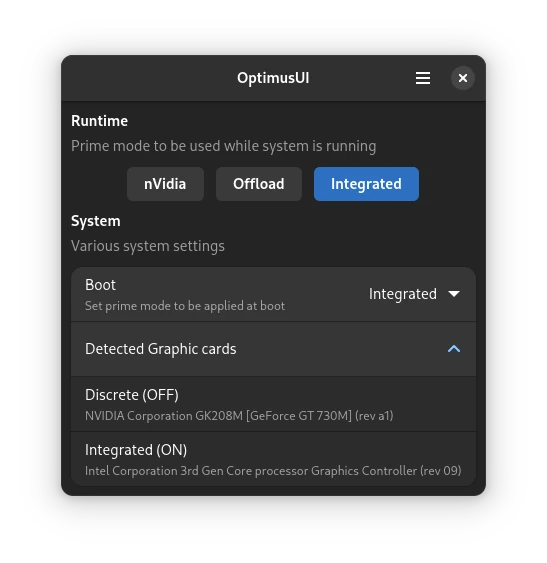Select the Discrete (OFF) card entry
Image resolution: width=547 pixels, height=563 pixels.
pos(273,404)
